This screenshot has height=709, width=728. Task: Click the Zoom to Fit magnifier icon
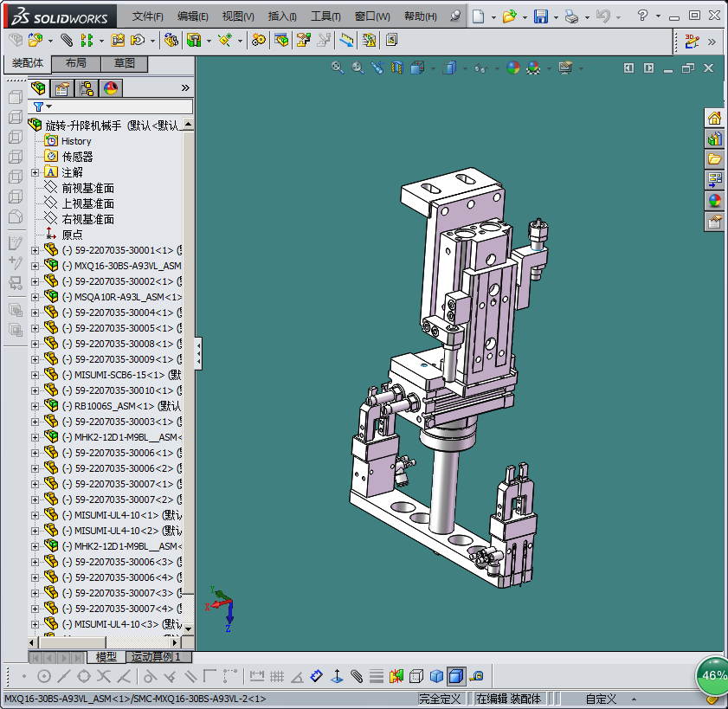point(338,68)
